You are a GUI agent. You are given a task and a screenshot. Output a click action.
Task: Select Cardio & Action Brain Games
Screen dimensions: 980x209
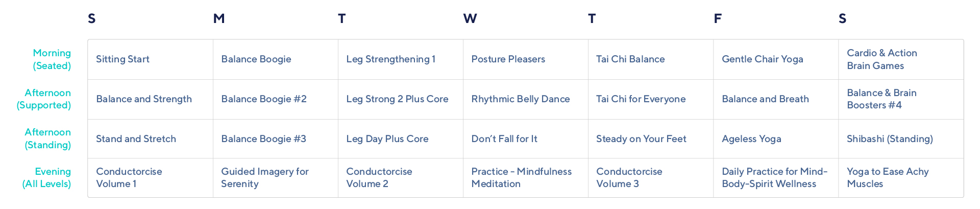[881, 59]
